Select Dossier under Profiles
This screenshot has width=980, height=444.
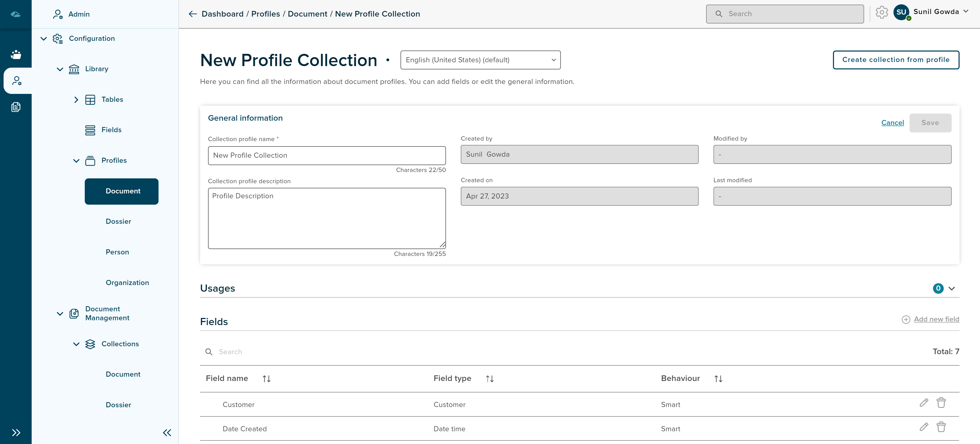(118, 222)
